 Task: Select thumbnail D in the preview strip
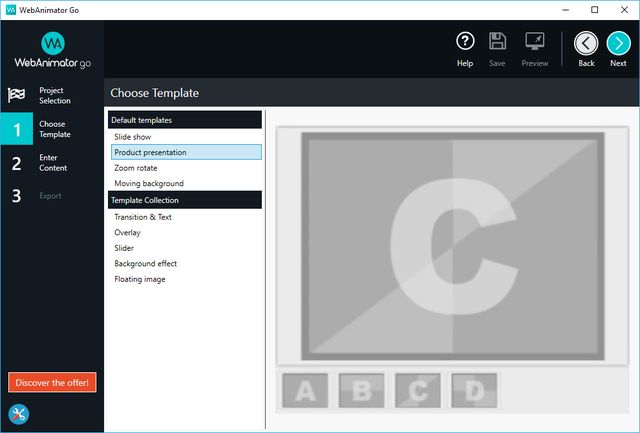[473, 391]
